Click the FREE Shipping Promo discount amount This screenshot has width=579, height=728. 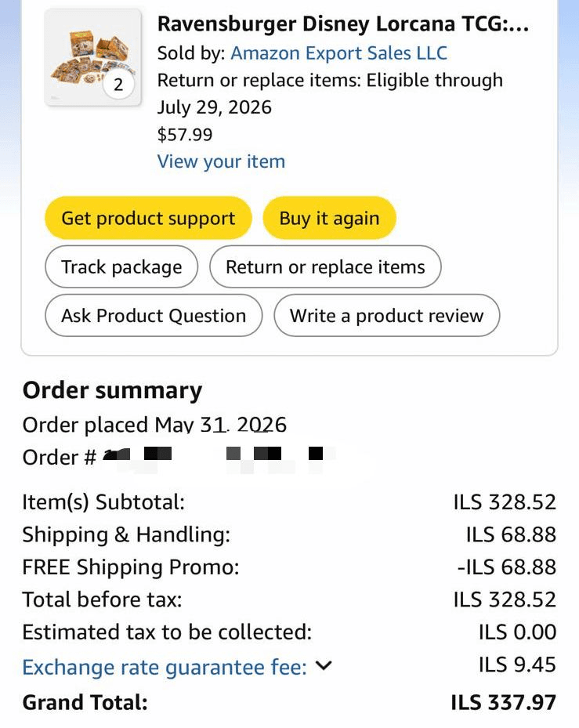pyautogui.click(x=507, y=567)
